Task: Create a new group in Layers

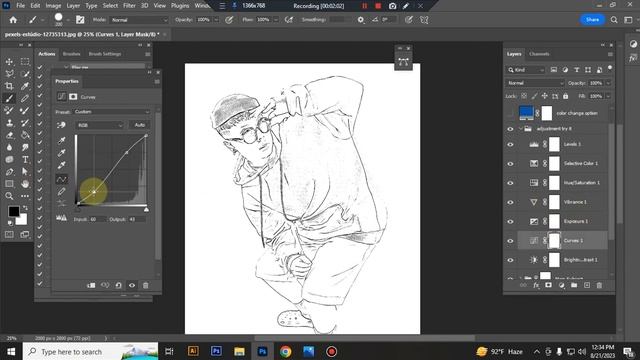Action: point(574,285)
